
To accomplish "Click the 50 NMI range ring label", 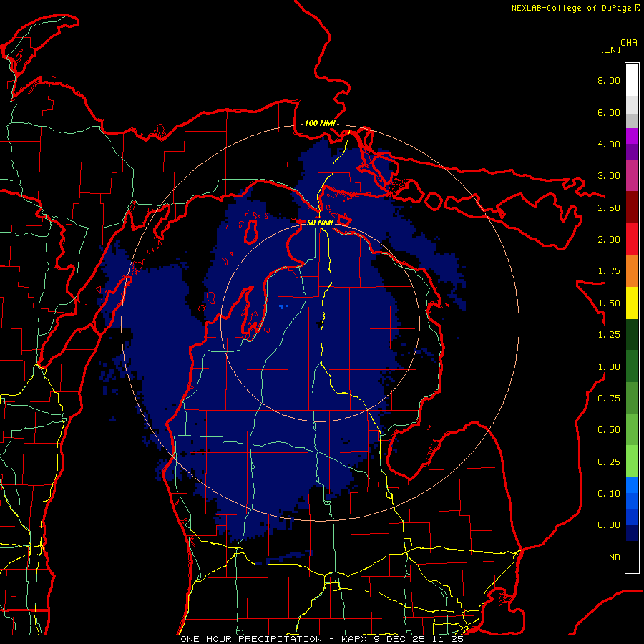I will [x=320, y=223].
